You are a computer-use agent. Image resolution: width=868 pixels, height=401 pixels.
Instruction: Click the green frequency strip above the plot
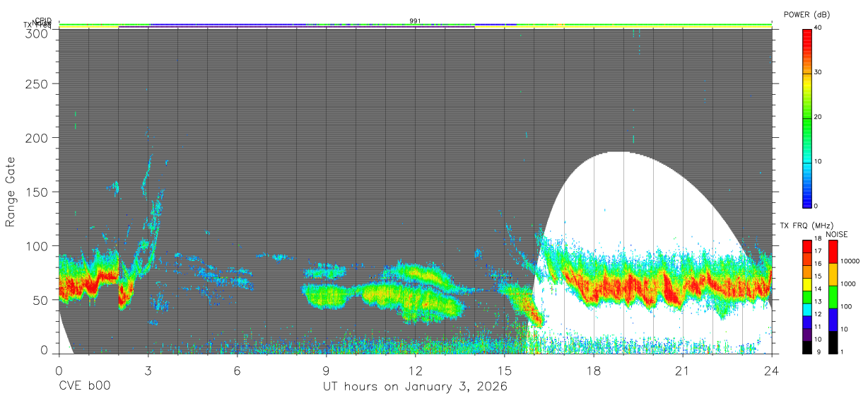tap(416, 26)
